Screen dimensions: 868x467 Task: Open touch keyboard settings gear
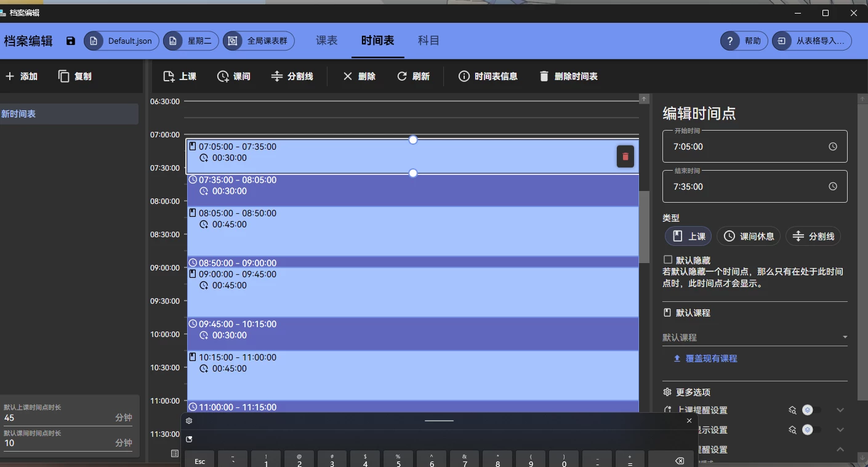click(189, 421)
